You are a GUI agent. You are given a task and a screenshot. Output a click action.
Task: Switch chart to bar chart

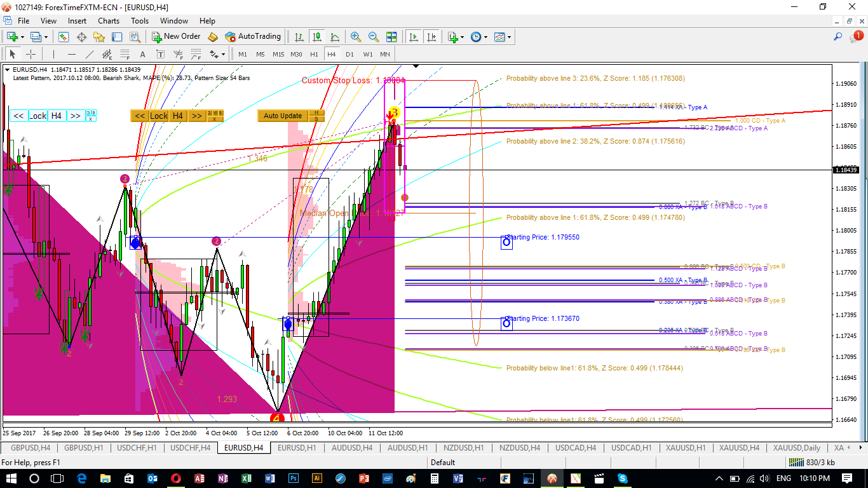pyautogui.click(x=299, y=37)
